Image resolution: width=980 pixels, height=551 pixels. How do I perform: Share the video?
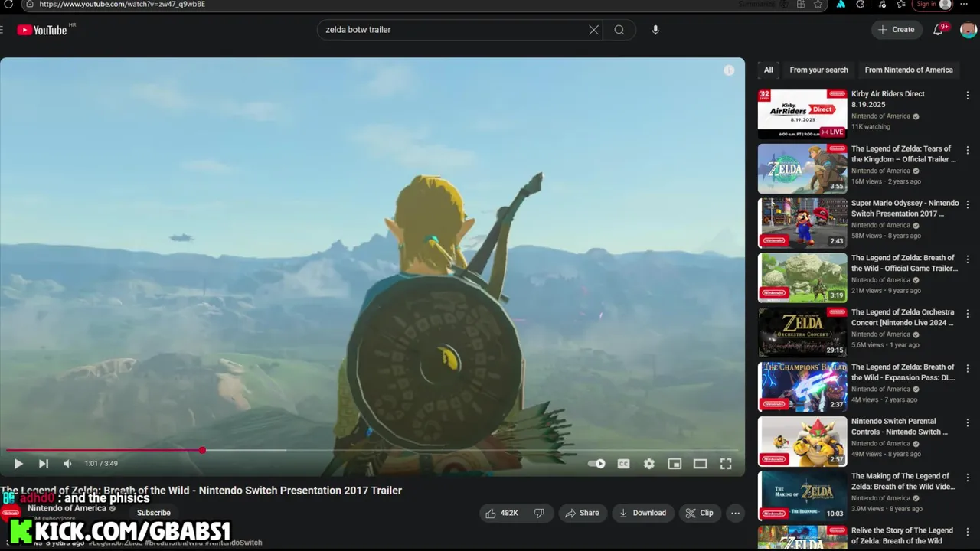(582, 513)
